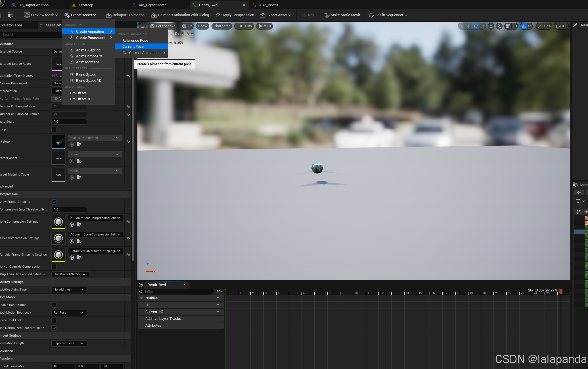Screen dimensions: 588x369
Task: Open Additive Anim Type dropdown
Action: (x=69, y=290)
